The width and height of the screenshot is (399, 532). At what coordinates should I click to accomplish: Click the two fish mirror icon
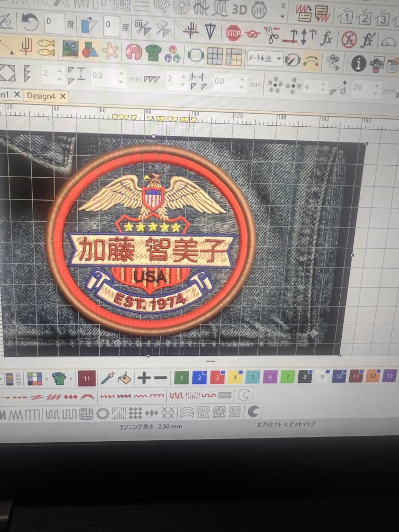coord(46,47)
